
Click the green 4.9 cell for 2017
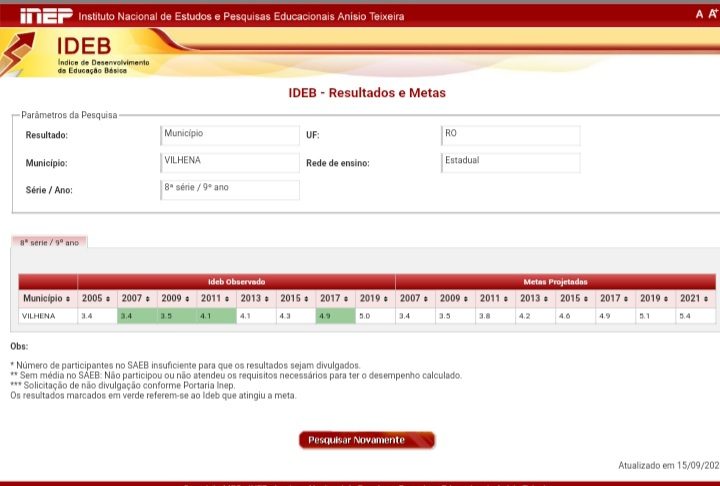click(335, 316)
